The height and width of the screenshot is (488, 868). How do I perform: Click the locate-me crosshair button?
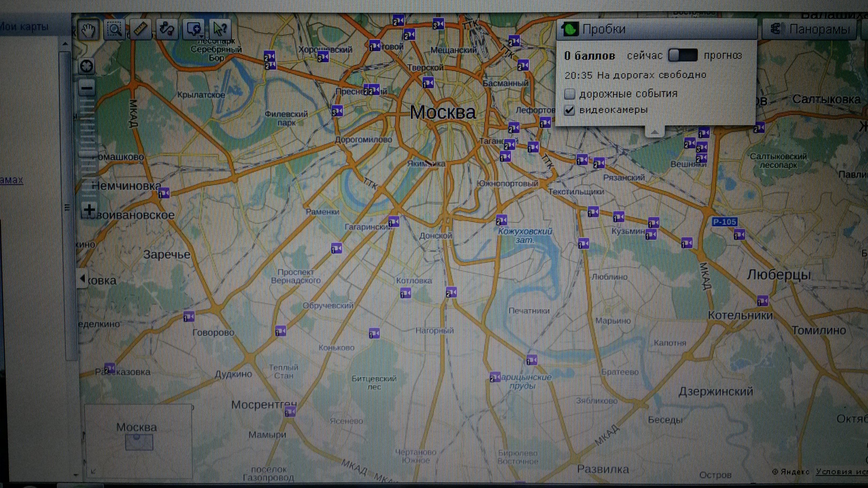click(x=87, y=66)
